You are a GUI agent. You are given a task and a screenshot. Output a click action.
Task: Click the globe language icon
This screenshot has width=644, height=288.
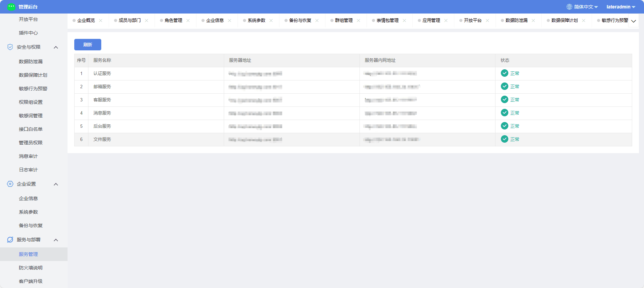569,7
